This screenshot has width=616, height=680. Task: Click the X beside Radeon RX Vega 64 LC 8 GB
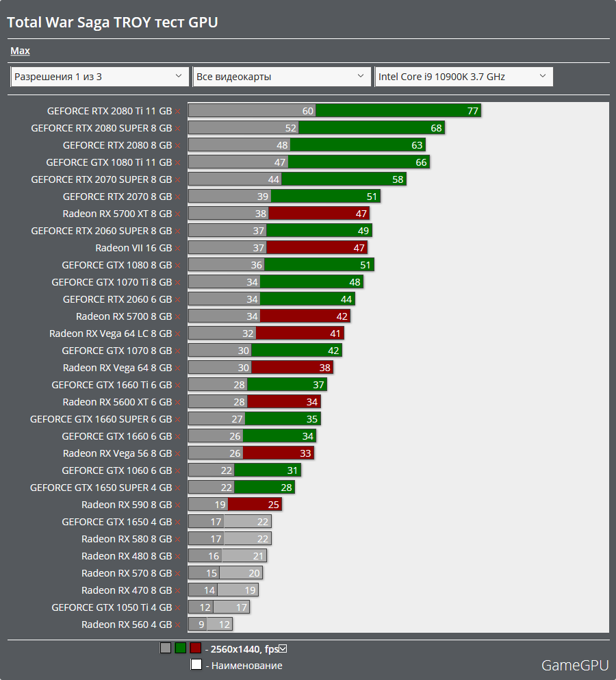[x=178, y=334]
